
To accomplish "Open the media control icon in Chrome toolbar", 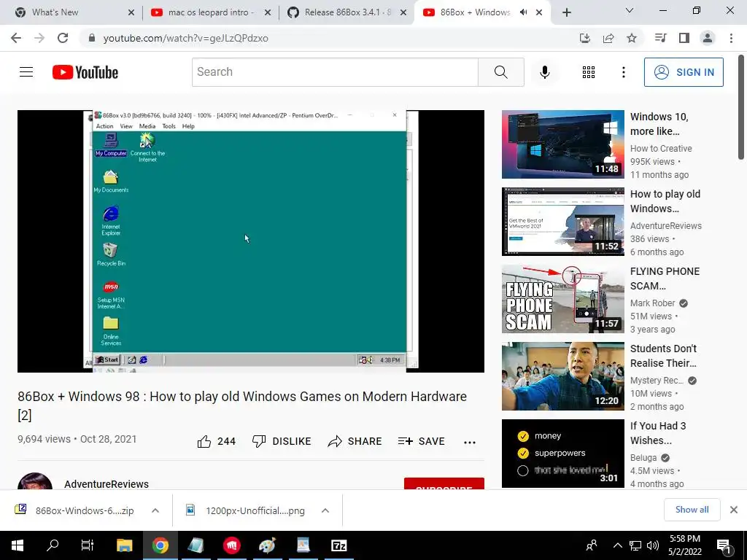I will click(x=660, y=38).
